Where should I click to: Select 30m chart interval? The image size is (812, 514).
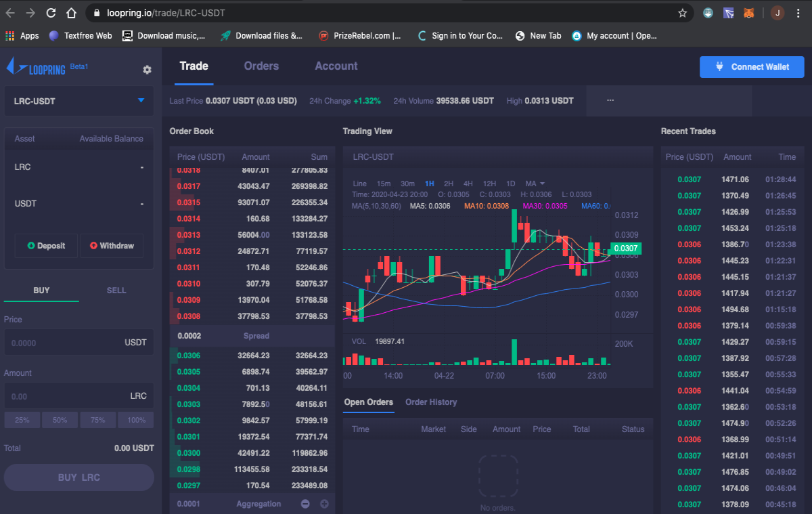[407, 184]
